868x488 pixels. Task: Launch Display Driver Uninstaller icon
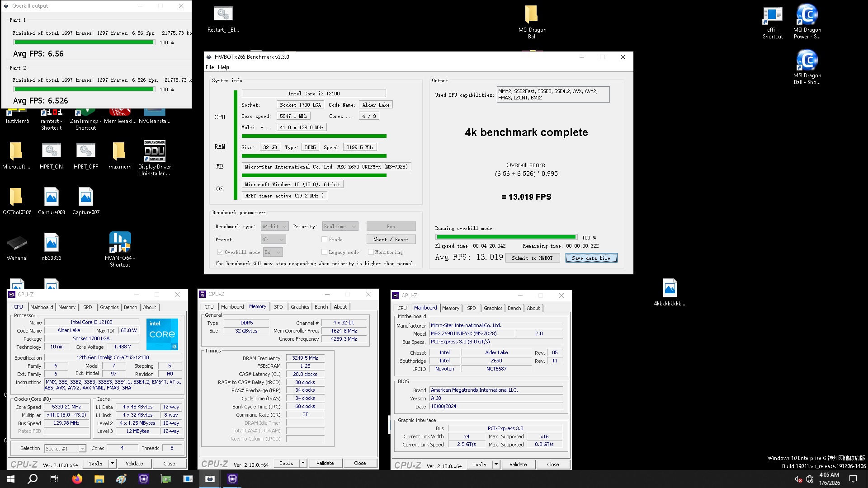point(154,158)
